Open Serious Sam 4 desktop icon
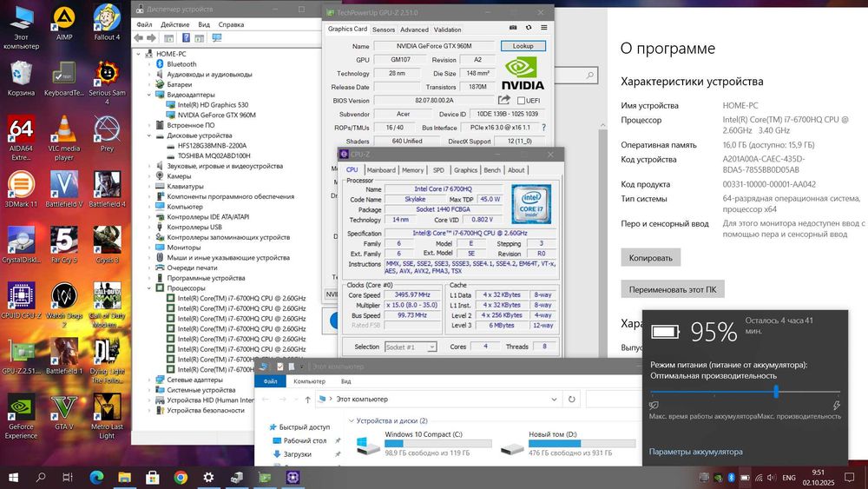This screenshot has height=489, width=868. pyautogui.click(x=107, y=83)
